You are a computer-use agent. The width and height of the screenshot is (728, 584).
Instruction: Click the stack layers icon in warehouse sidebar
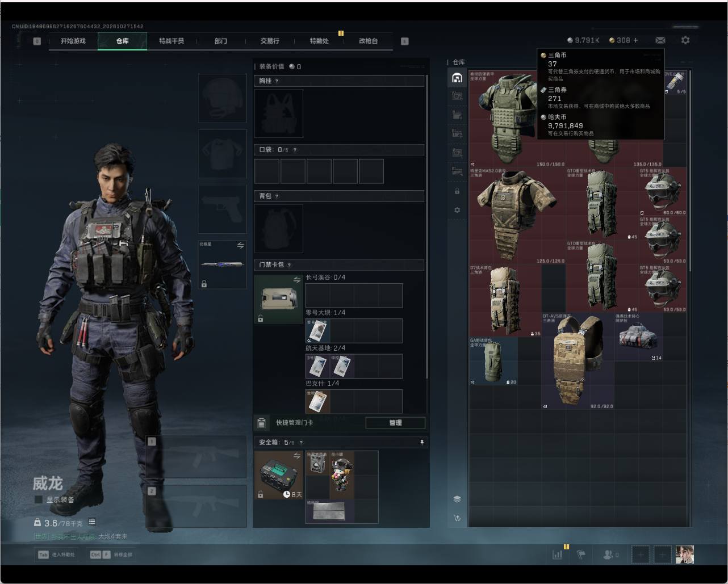(x=457, y=499)
